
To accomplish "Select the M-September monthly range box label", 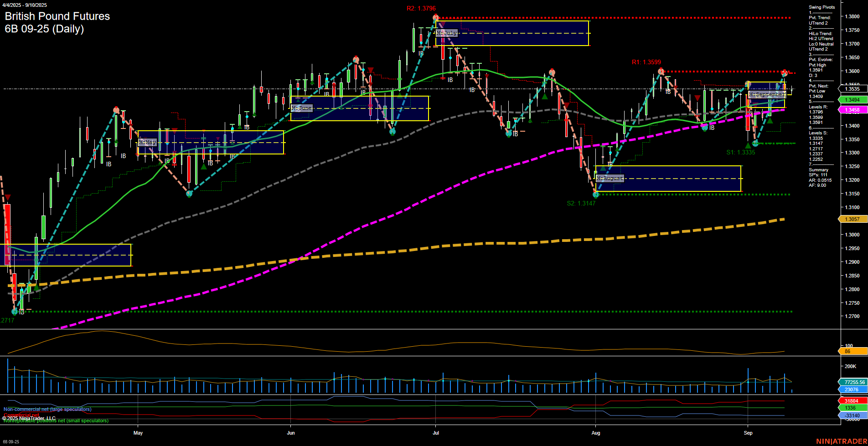I will [x=768, y=95].
